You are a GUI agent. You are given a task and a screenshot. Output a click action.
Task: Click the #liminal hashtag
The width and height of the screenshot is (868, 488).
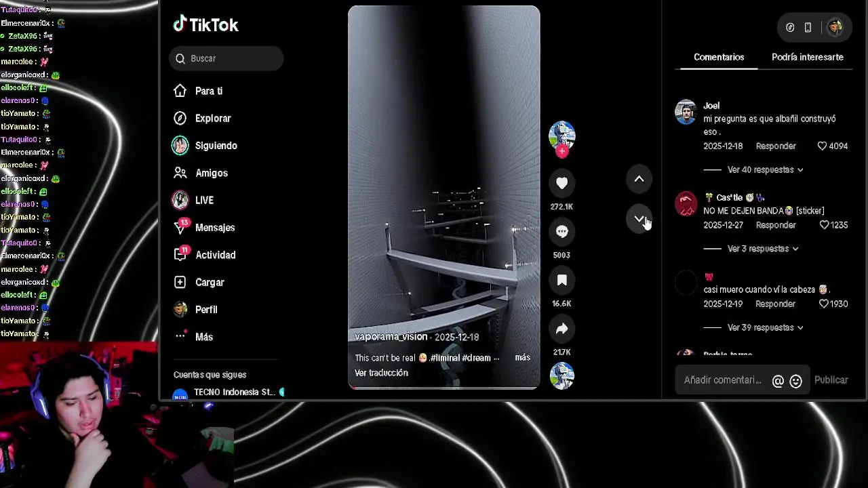coord(445,358)
